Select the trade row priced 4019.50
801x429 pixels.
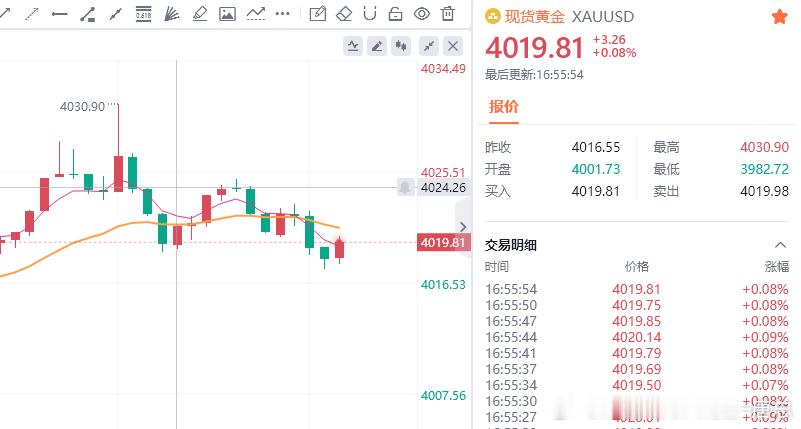click(637, 385)
